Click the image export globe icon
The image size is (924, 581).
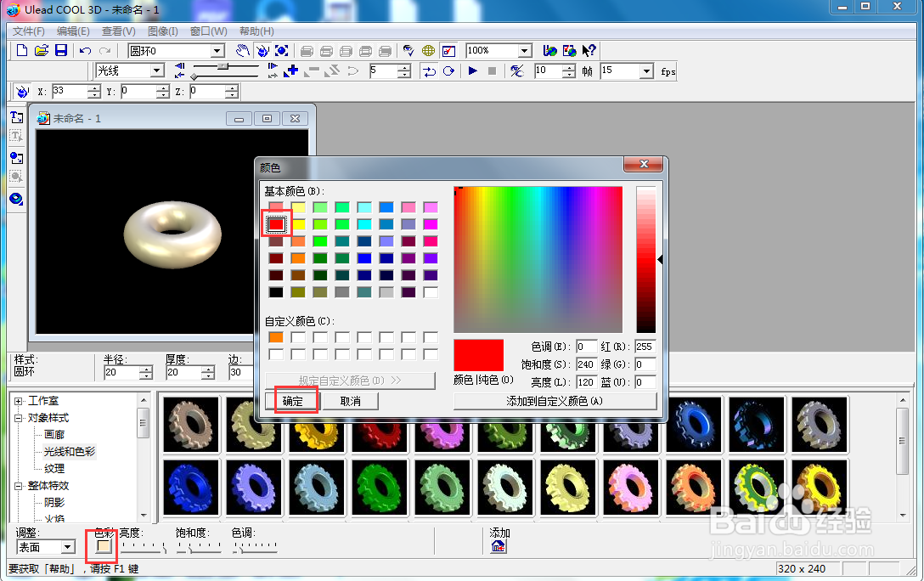[569, 51]
